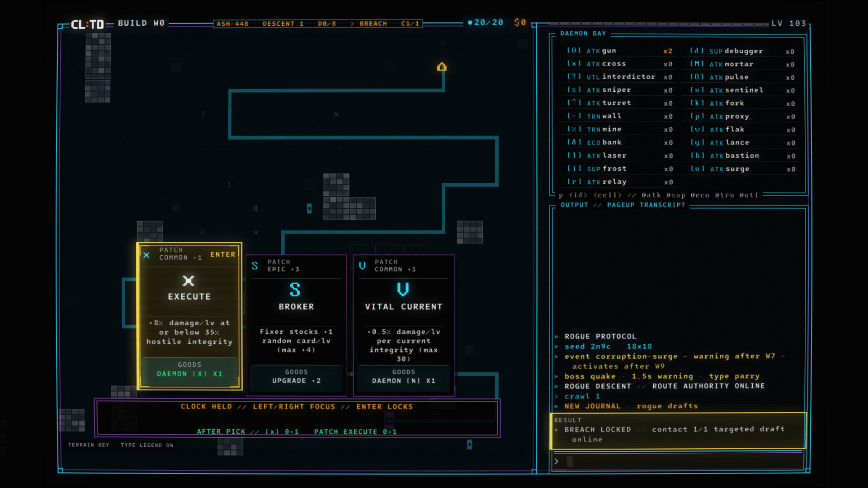Click the @eco filter tag

coord(700,195)
